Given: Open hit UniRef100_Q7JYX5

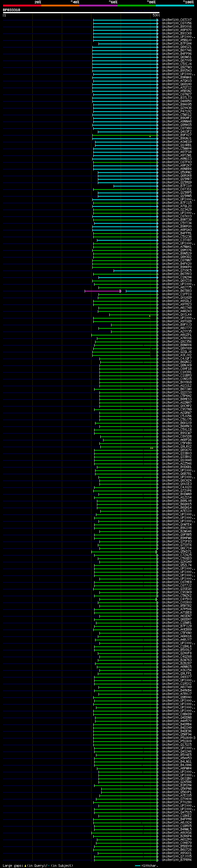Looking at the screenshot, I should click(176, 856).
